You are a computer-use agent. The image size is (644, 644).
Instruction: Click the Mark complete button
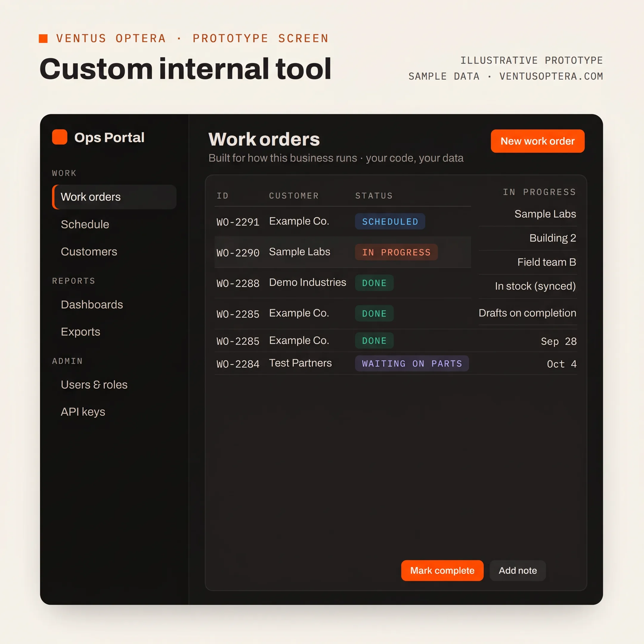point(442,571)
